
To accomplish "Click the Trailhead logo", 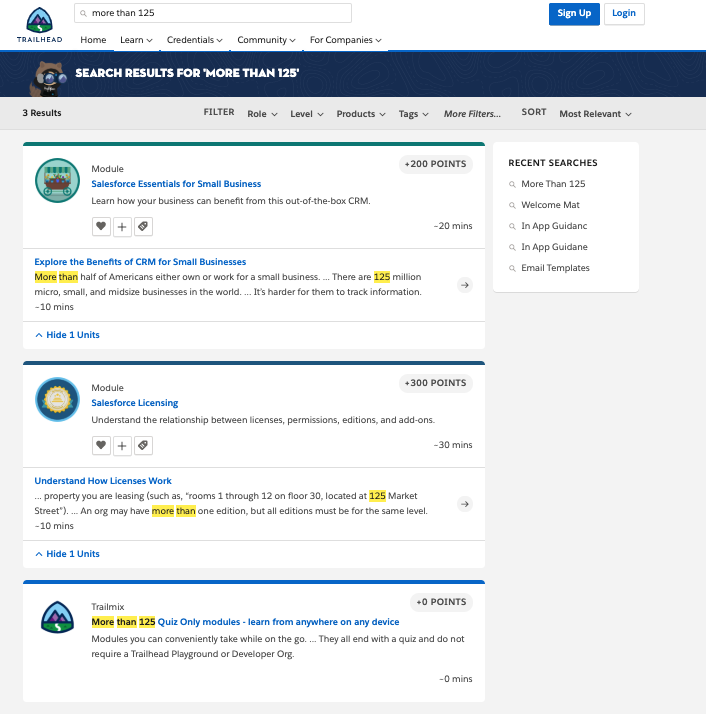I will 40,25.
